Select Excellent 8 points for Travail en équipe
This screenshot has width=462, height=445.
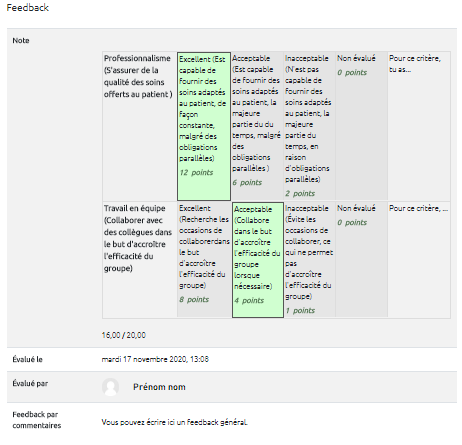204,260
